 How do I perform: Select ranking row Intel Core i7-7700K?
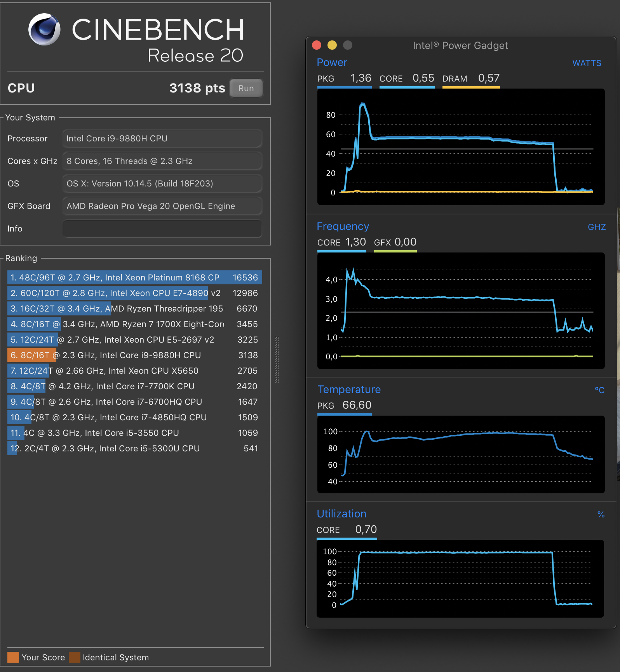click(134, 386)
